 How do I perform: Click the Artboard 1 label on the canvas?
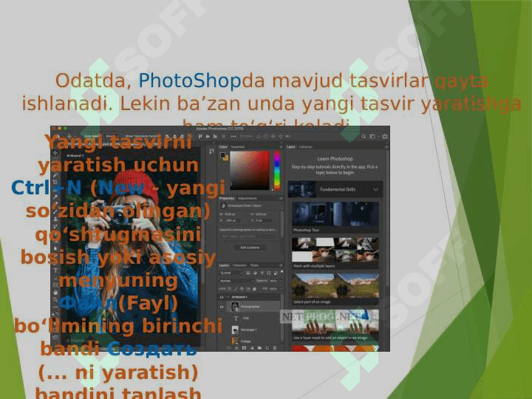75,155
